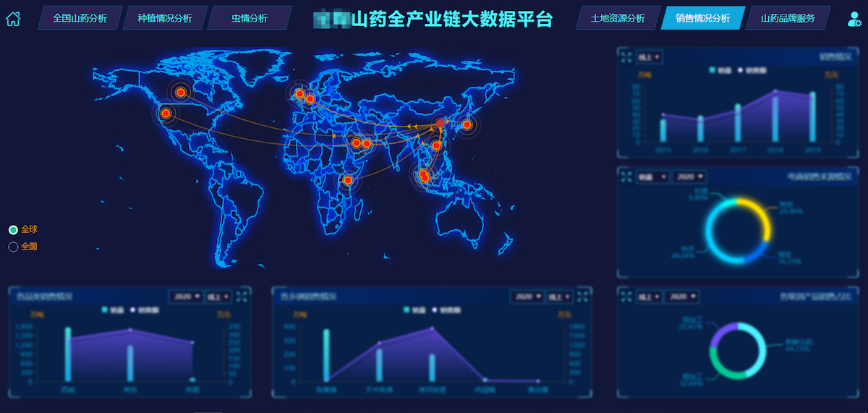The width and height of the screenshot is (868, 413).
Task: Toggle 销量 legend in bottom-middle chart
Action: point(414,310)
